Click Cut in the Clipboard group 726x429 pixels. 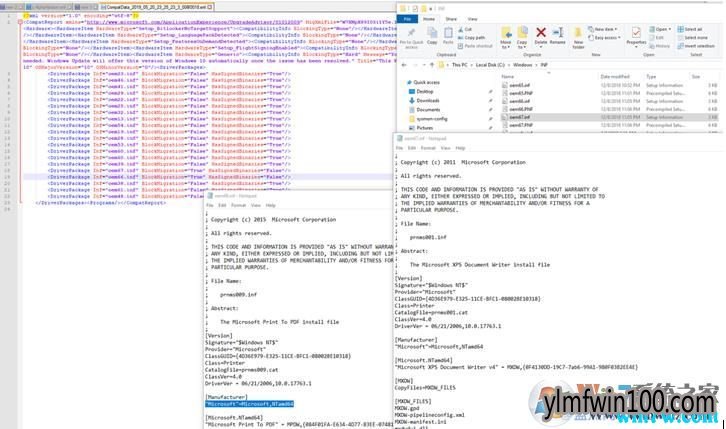pos(465,29)
